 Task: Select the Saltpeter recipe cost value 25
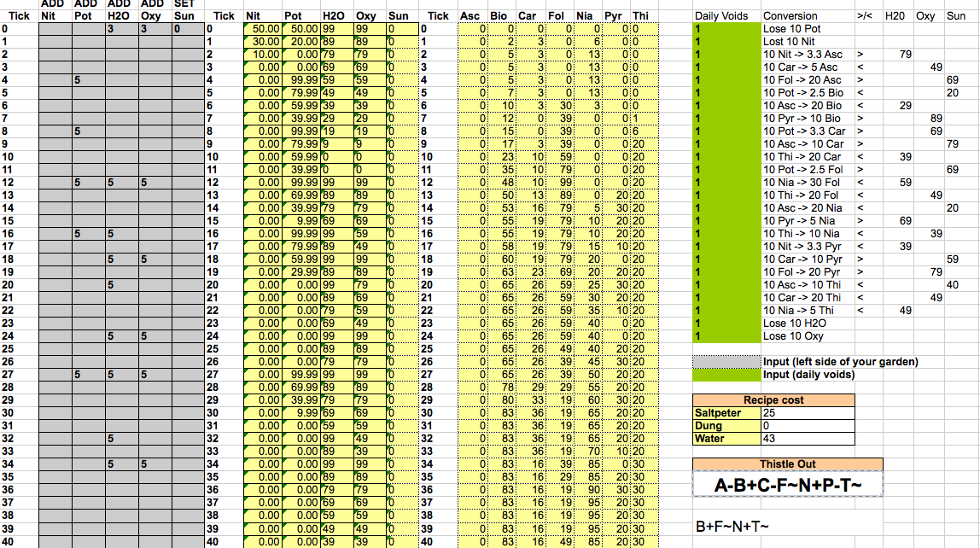tap(808, 413)
